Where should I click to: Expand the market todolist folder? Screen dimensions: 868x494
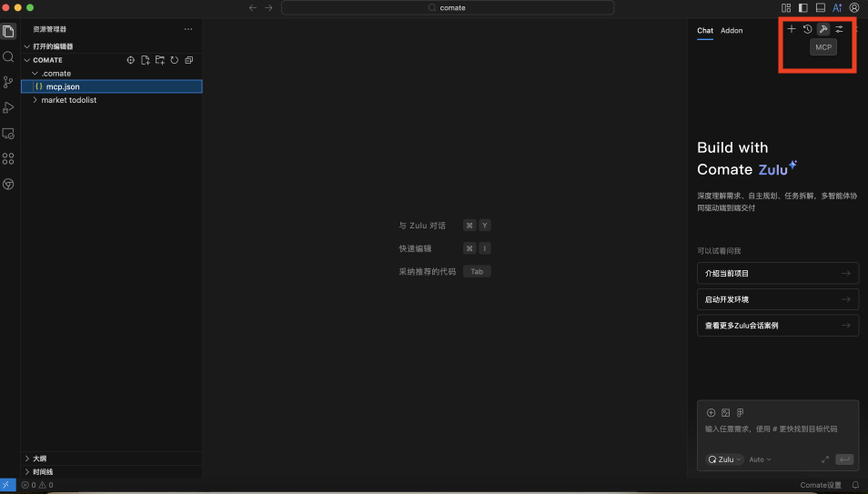pos(111,100)
